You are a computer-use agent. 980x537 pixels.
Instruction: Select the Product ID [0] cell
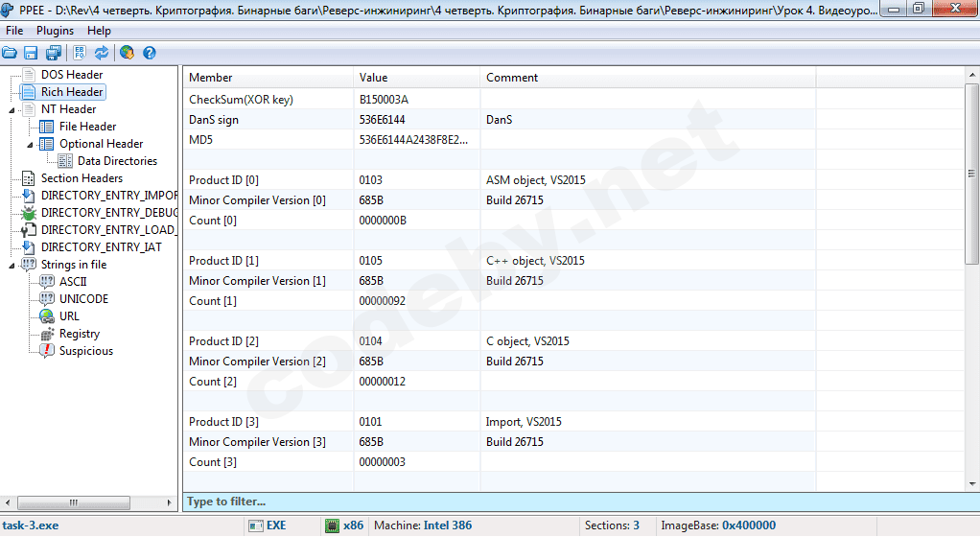[268, 180]
